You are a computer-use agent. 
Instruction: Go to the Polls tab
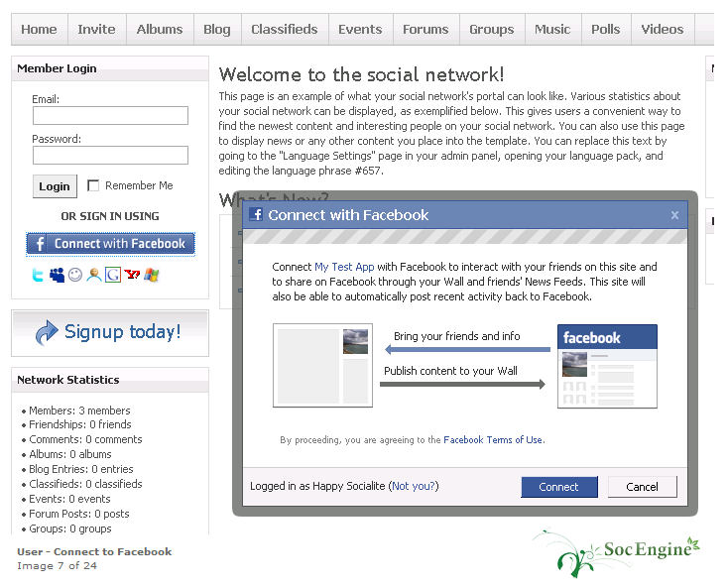[x=606, y=29]
